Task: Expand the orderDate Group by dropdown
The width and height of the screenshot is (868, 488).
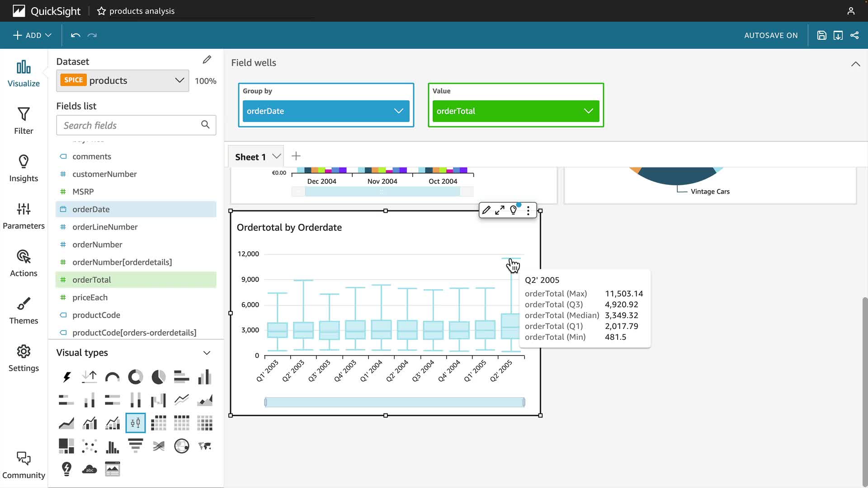Action: point(398,111)
